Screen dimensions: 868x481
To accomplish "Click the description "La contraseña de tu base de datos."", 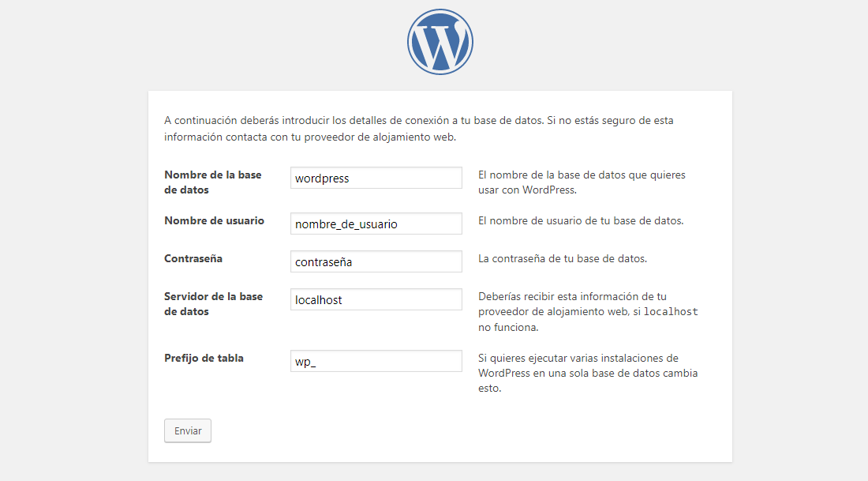I will [x=563, y=259].
